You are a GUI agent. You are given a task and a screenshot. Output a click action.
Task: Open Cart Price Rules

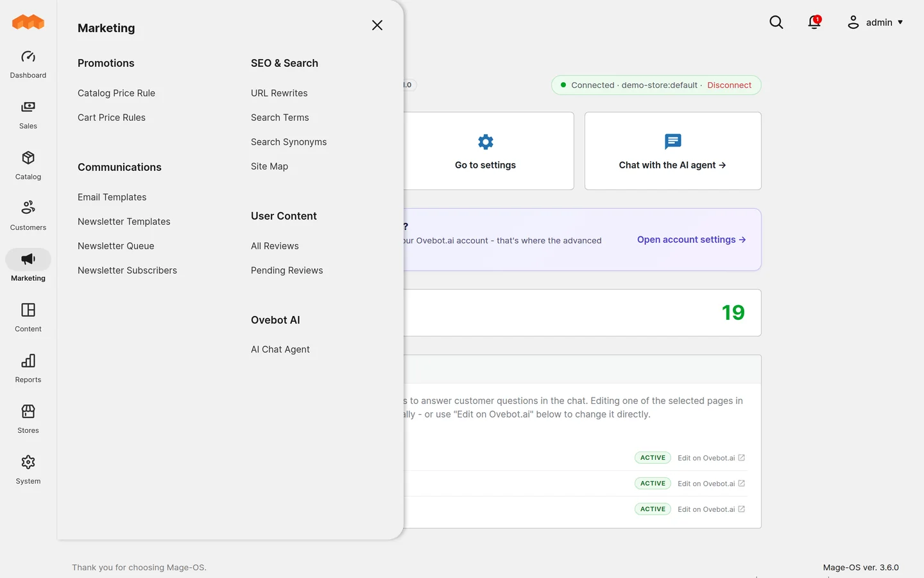pyautogui.click(x=112, y=118)
